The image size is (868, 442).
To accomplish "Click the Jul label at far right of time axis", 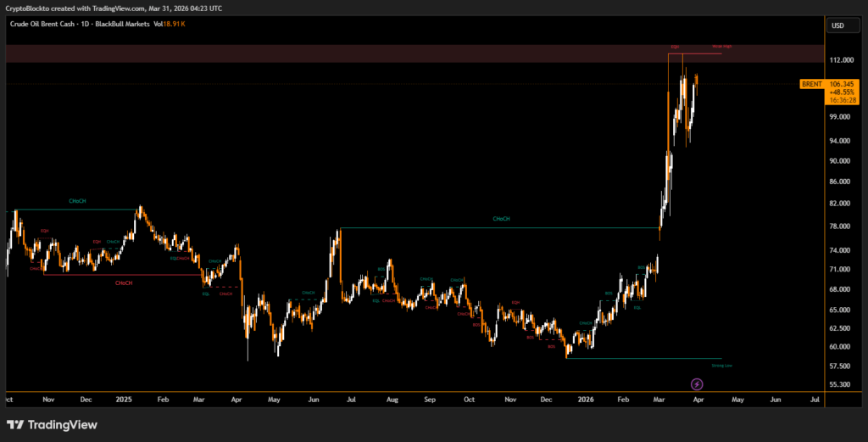I will (x=815, y=398).
